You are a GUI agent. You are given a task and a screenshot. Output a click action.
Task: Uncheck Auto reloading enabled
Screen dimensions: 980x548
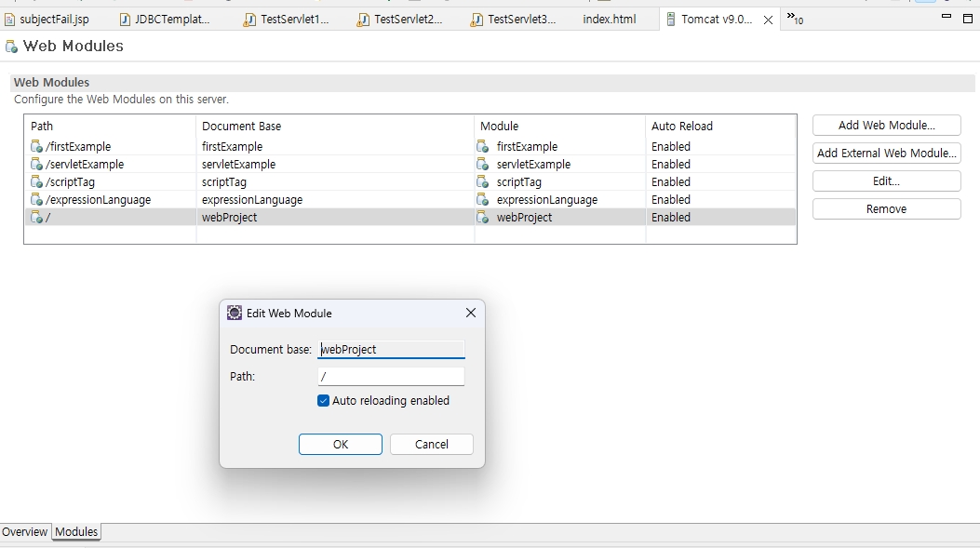[323, 401]
